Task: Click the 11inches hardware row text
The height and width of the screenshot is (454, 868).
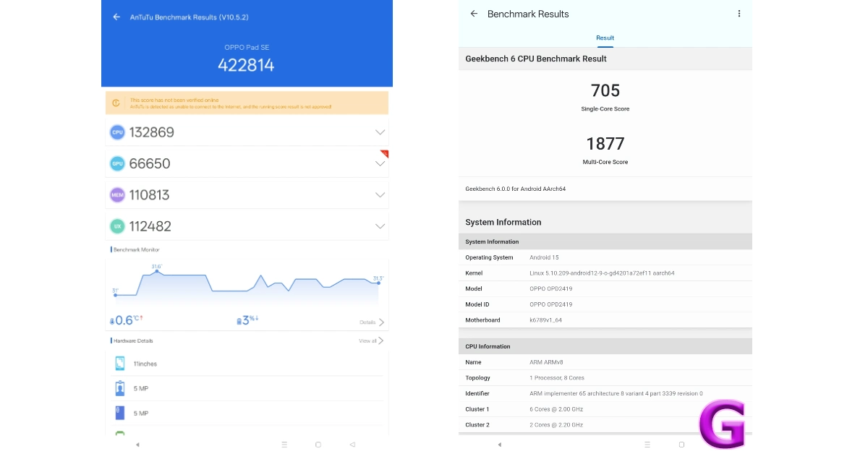Action: click(x=145, y=364)
